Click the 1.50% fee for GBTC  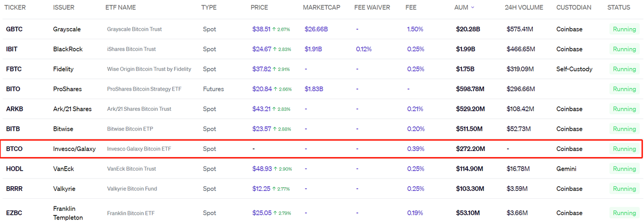tap(415, 29)
